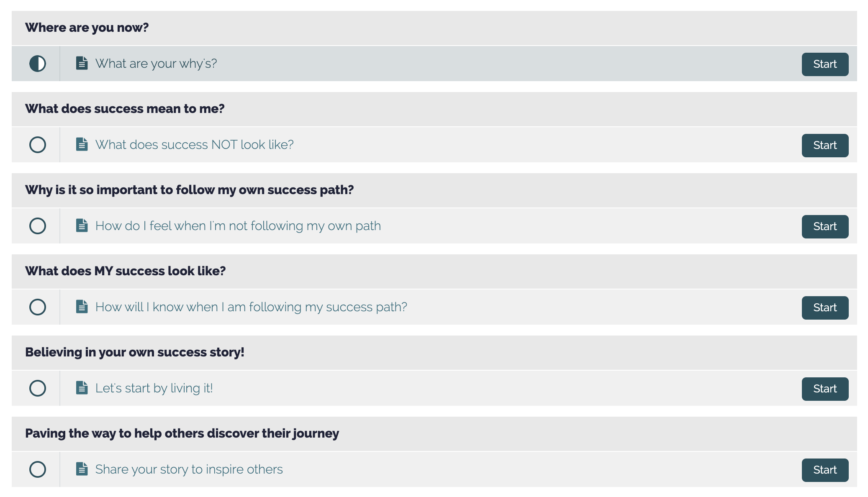Collapse "What does success mean to me?" section
The image size is (868, 497).
click(434, 109)
